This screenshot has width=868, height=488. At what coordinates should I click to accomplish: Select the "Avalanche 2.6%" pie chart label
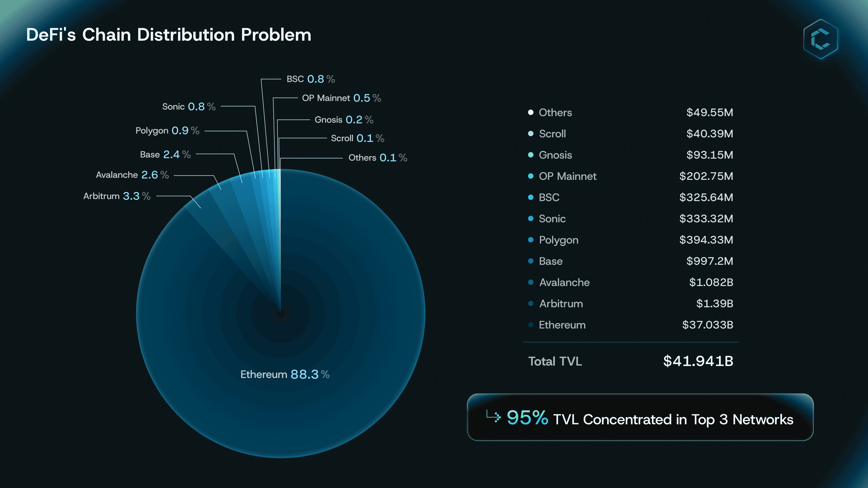tap(132, 175)
